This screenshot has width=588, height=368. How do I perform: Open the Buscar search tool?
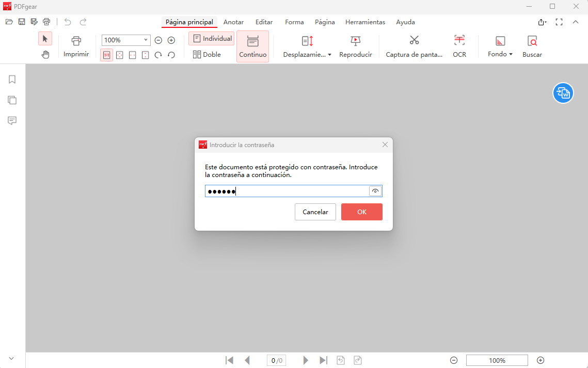pos(532,45)
